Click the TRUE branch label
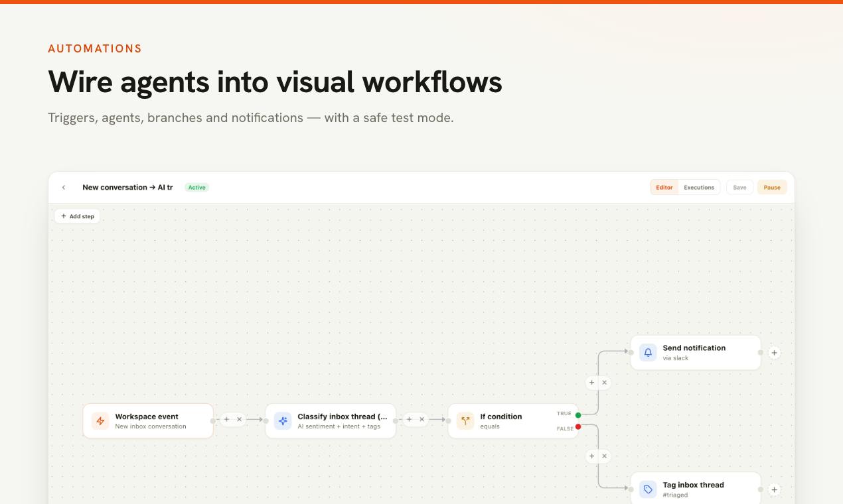 pyautogui.click(x=564, y=414)
